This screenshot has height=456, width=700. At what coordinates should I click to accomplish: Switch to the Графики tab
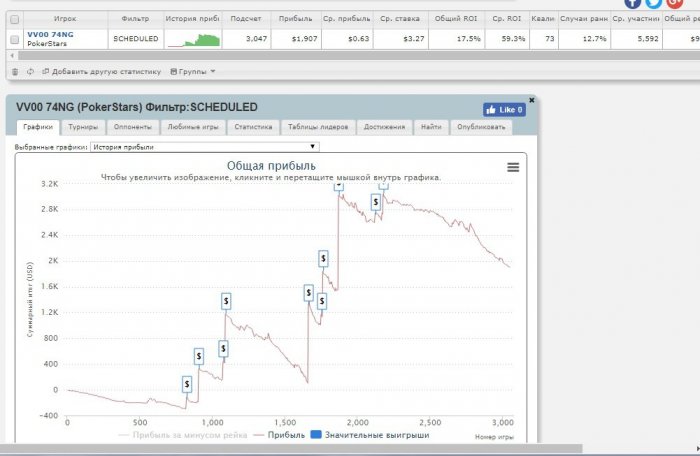(38, 127)
